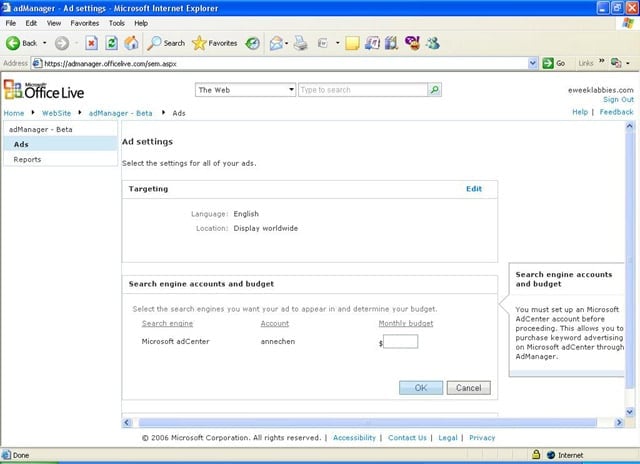Click the Windows Messenger icon
The width and height of the screenshot is (640, 464).
pos(433,43)
